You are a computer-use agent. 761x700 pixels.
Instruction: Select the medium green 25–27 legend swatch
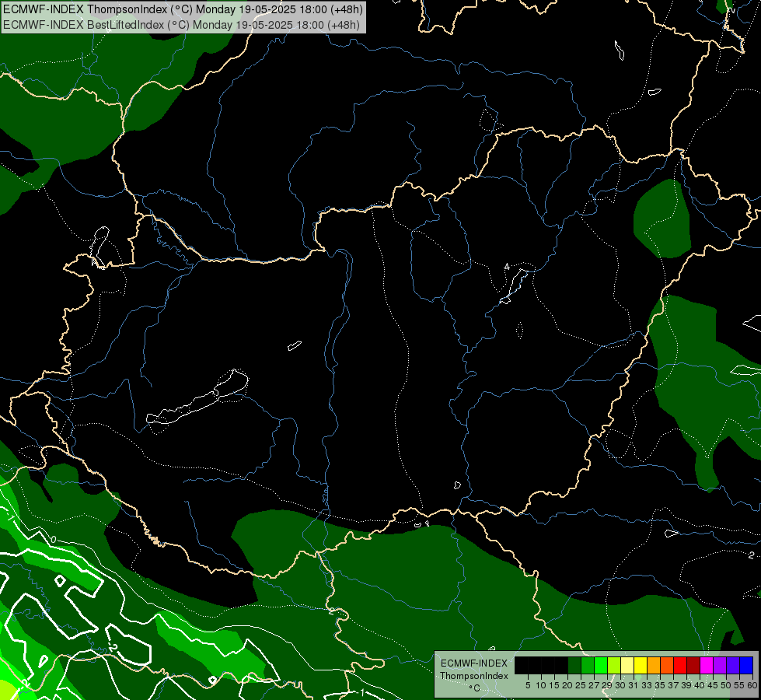587,664
